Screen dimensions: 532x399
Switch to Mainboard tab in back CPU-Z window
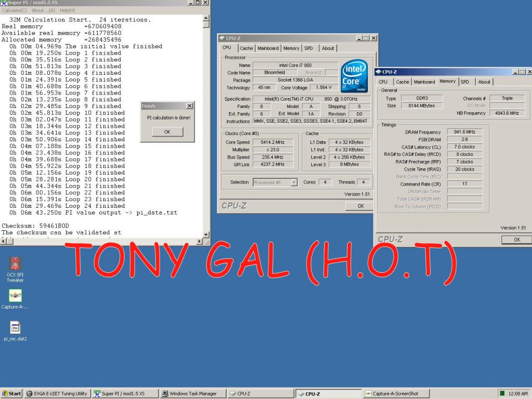(x=268, y=48)
